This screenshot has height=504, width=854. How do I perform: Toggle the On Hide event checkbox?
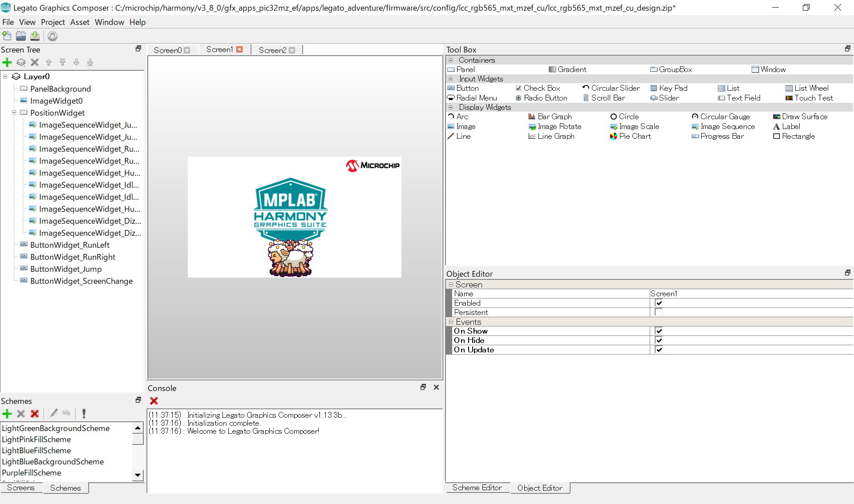659,340
